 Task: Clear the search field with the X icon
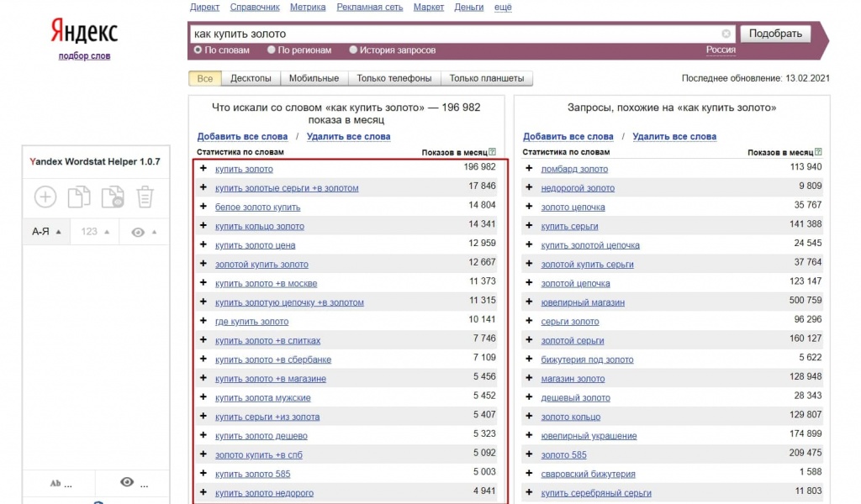point(726,34)
